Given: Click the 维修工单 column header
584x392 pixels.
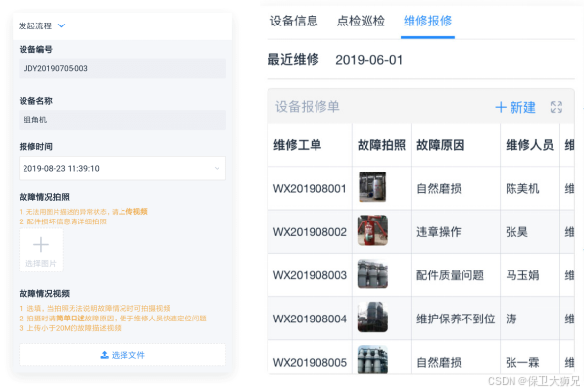Looking at the screenshot, I should (297, 145).
